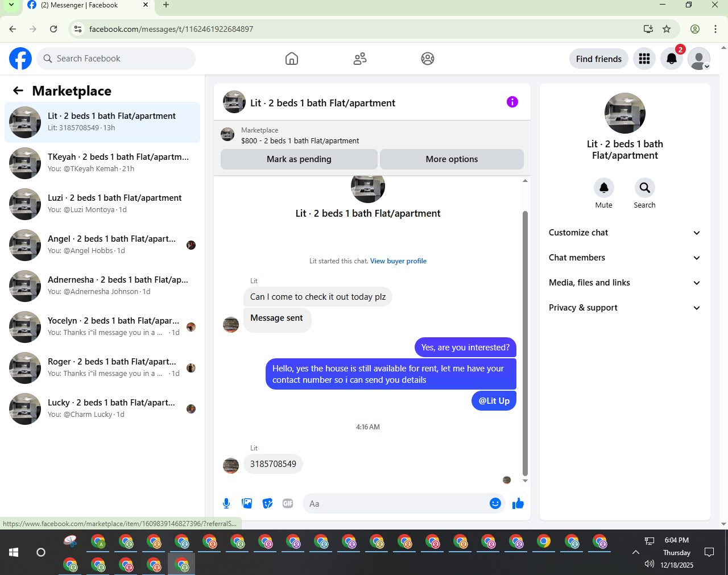The image size is (728, 575).
Task: Open the notifications bell with badge
Action: (x=672, y=59)
